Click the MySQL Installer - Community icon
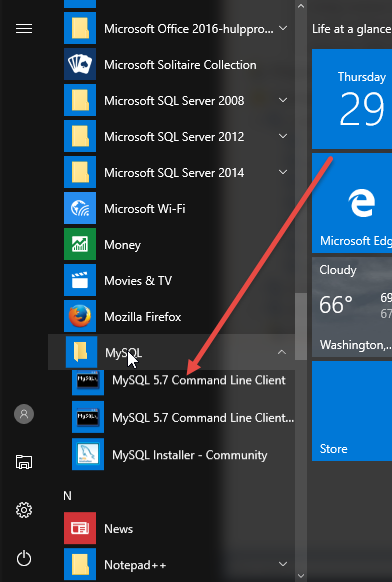 (88, 454)
